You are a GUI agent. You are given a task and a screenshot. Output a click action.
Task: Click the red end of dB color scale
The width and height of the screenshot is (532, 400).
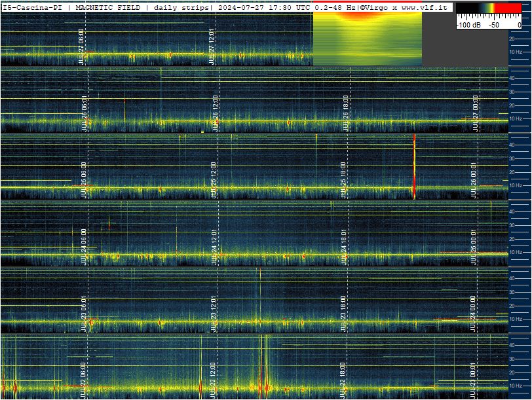[508, 8]
